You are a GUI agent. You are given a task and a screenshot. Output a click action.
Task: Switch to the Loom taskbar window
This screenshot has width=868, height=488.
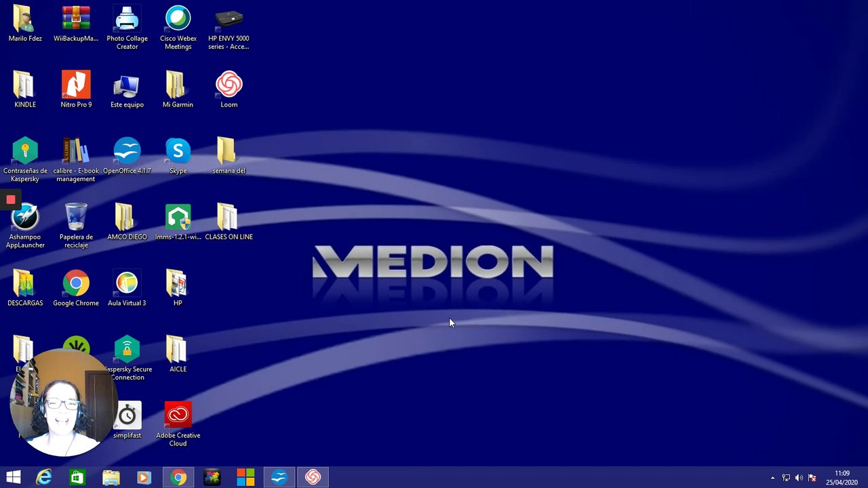(x=313, y=478)
